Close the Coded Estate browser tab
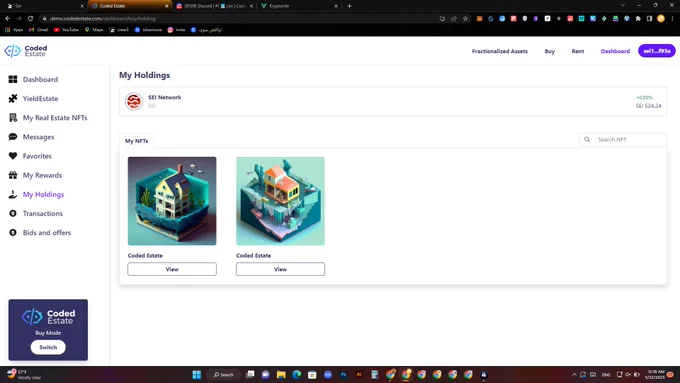The image size is (680, 383). [167, 6]
